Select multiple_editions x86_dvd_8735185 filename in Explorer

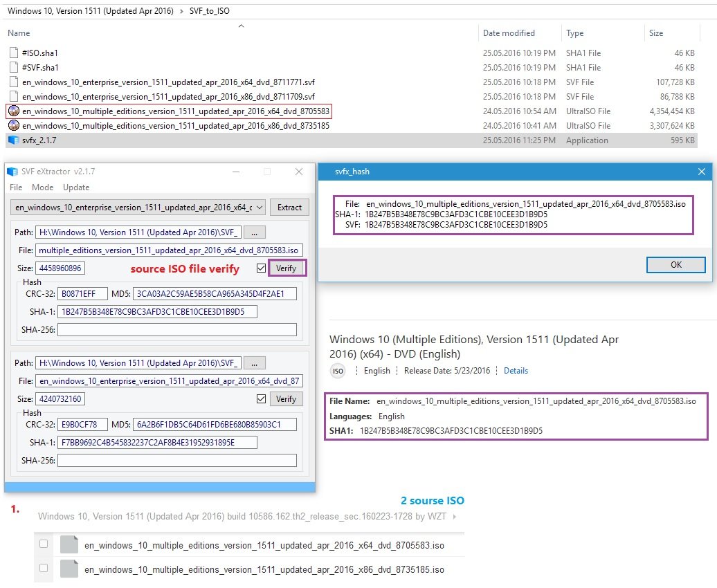click(176, 126)
